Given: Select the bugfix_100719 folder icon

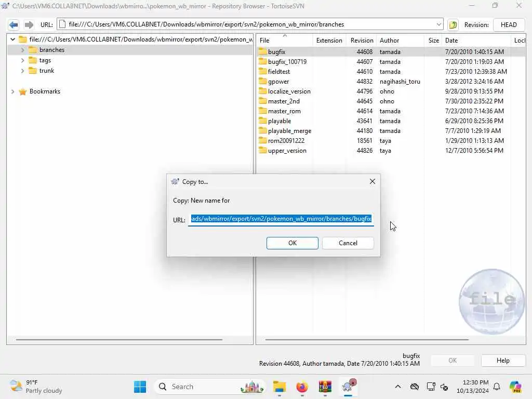Looking at the screenshot, I should (262, 61).
